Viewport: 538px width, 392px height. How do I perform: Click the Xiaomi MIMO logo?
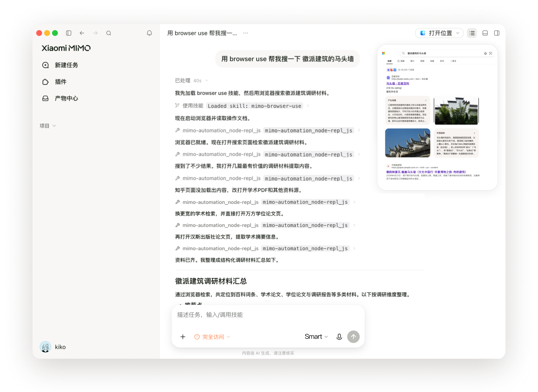[66, 48]
